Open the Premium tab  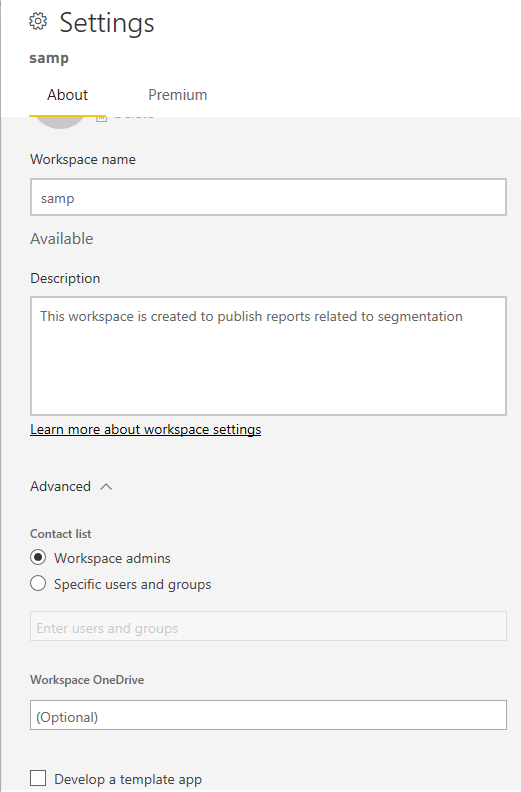coord(177,95)
